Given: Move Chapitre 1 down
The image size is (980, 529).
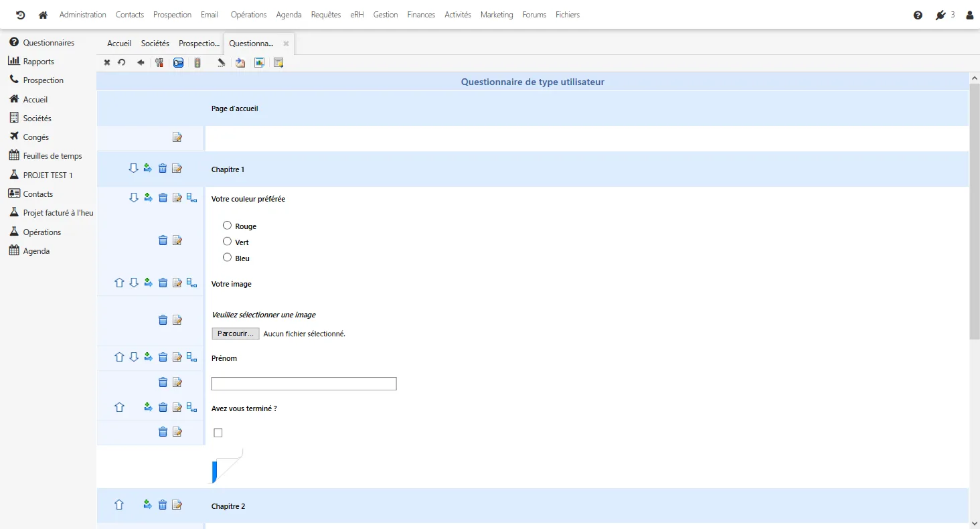Looking at the screenshot, I should [133, 168].
